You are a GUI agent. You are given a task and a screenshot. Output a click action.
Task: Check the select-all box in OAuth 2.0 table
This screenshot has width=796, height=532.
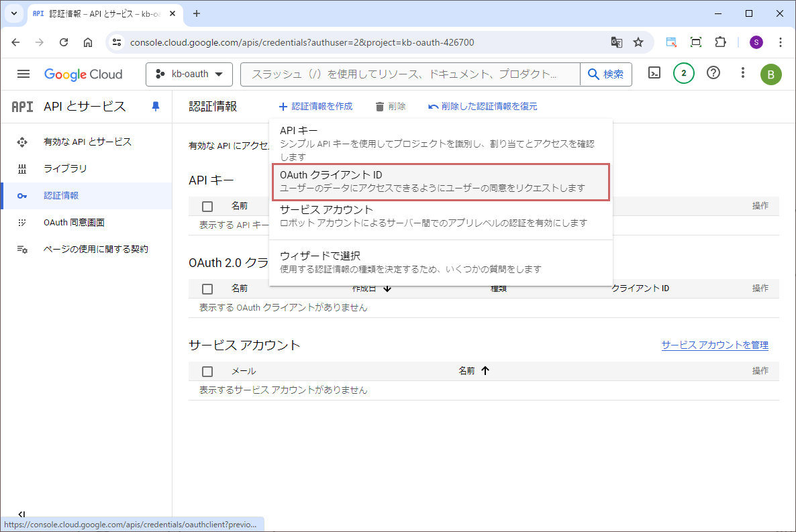(x=207, y=288)
